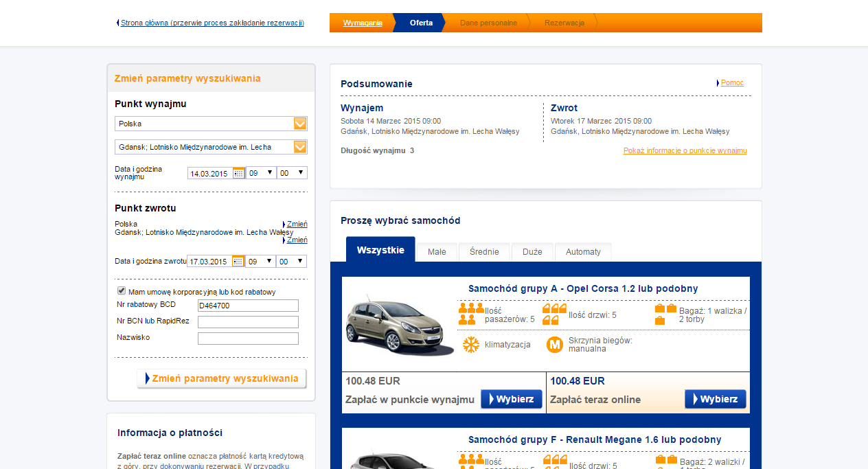This screenshot has width=868, height=469.
Task: Switch to the Duże cars tab
Action: pos(532,252)
